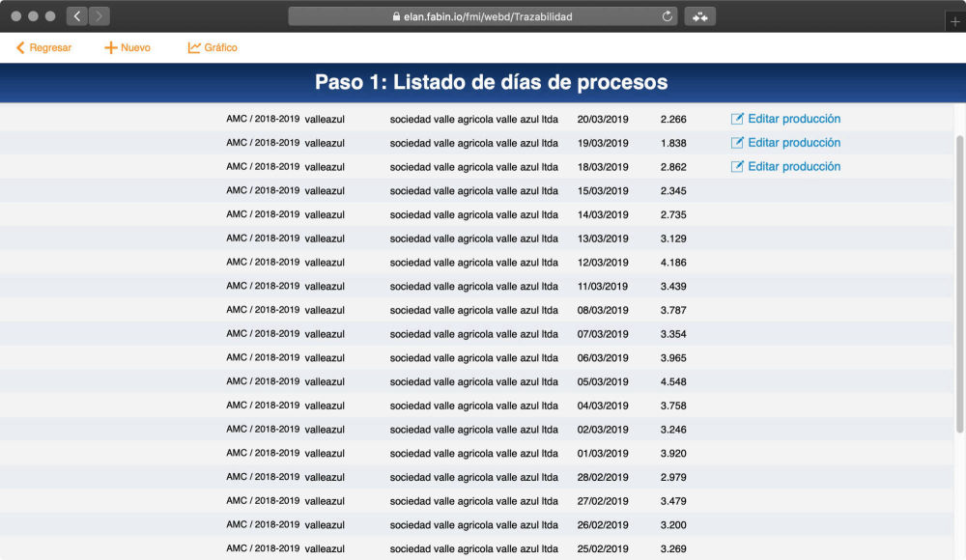Click the Nuevo menu label
This screenshot has height=560, width=966.
pyautogui.click(x=135, y=47)
